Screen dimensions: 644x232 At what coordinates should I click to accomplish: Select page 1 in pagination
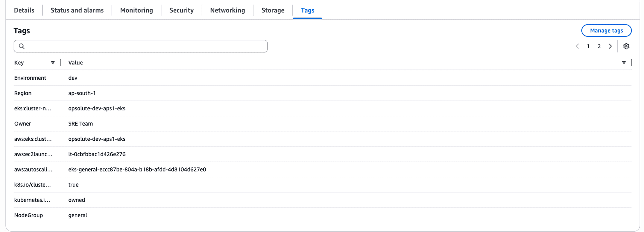pos(588,46)
